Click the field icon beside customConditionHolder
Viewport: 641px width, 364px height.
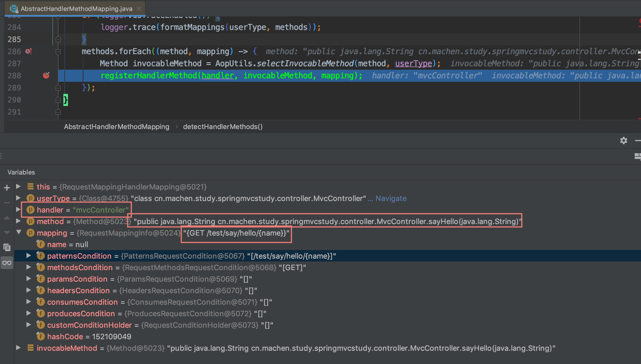[41, 325]
